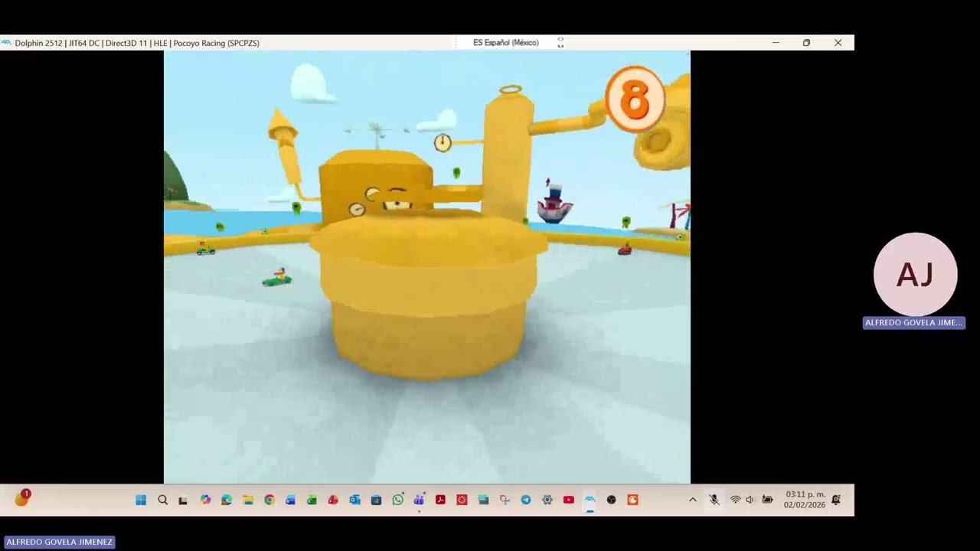Restore down the Dolphin window
Viewport: 980px width, 551px height.
click(x=806, y=43)
